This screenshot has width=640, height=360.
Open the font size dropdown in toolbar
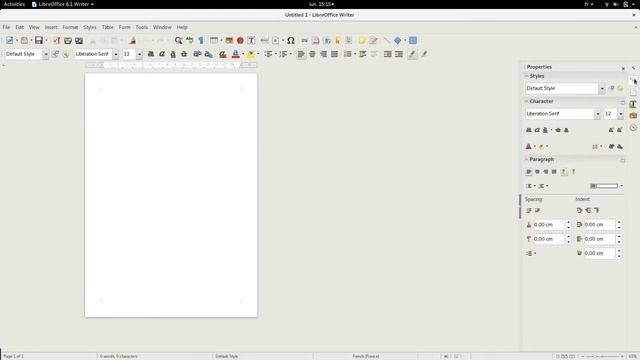coord(139,54)
